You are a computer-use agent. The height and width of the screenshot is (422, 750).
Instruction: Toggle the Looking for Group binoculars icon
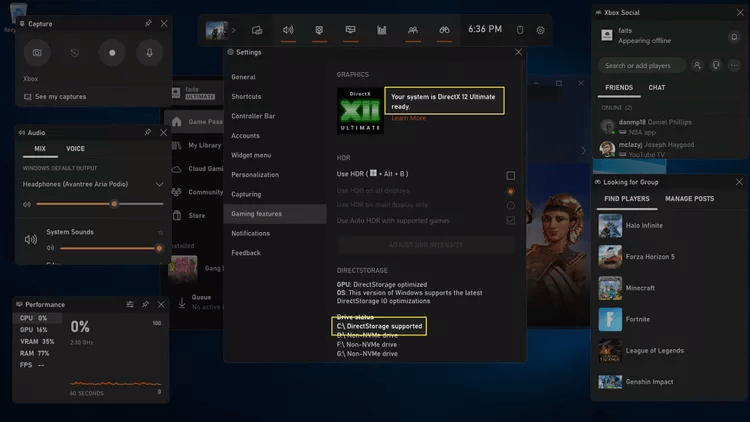point(444,30)
